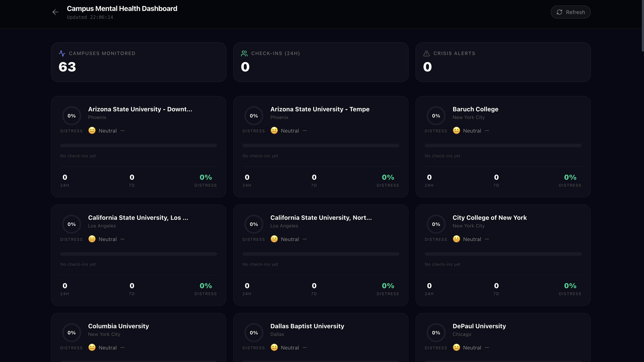Image resolution: width=644 pixels, height=362 pixels.
Task: Select the DePaul University campus title
Action: coord(479,326)
